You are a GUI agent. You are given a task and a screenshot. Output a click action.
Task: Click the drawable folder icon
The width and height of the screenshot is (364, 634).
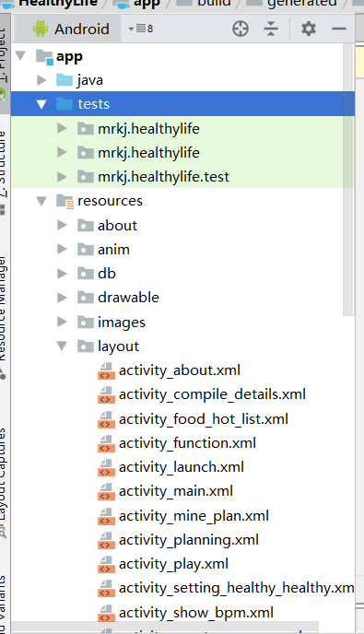click(x=86, y=298)
